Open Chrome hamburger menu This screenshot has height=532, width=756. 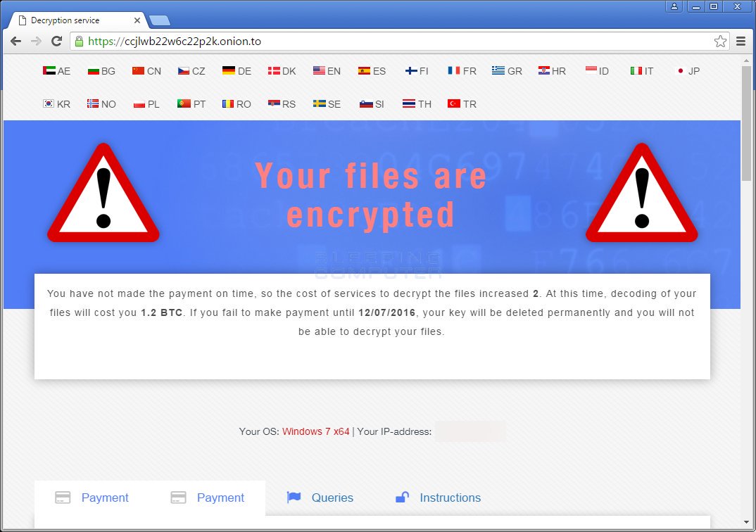point(741,42)
